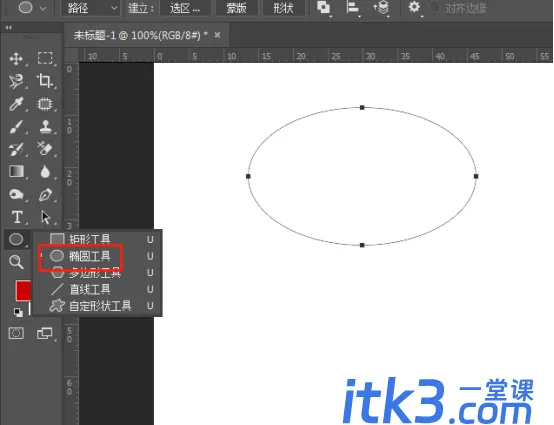
Task: Open the 路径 mode dropdown
Action: pos(90,8)
